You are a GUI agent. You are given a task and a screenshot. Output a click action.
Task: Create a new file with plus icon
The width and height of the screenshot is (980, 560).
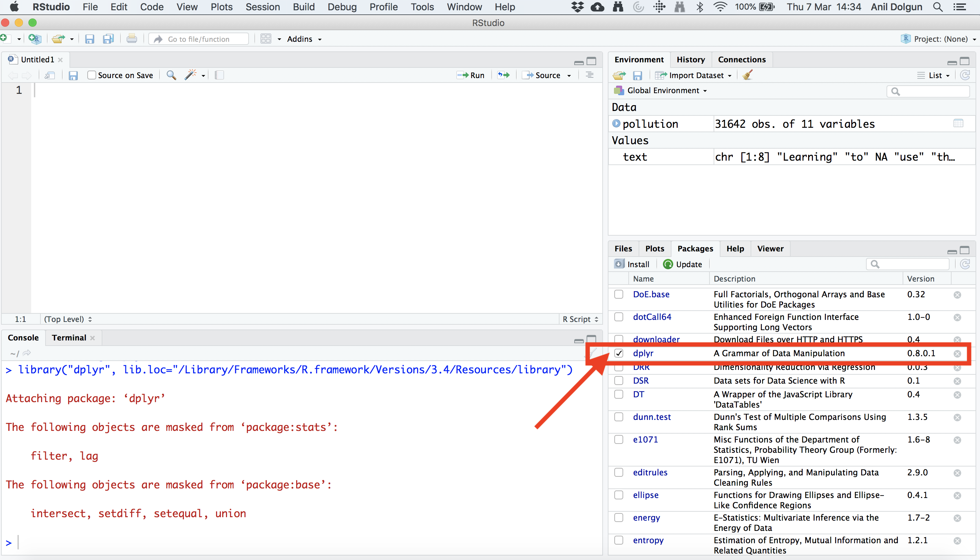[x=4, y=38]
